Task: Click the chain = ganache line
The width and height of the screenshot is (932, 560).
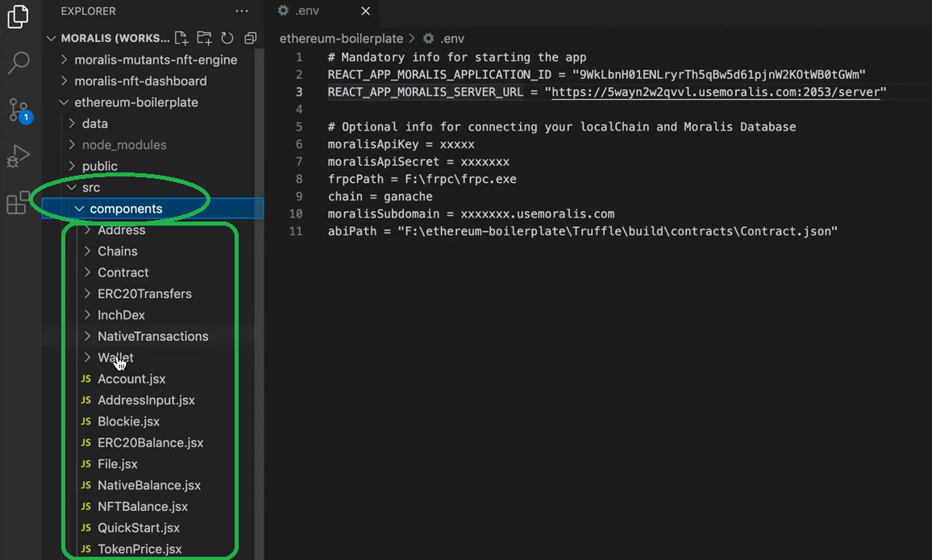Action: click(x=381, y=196)
